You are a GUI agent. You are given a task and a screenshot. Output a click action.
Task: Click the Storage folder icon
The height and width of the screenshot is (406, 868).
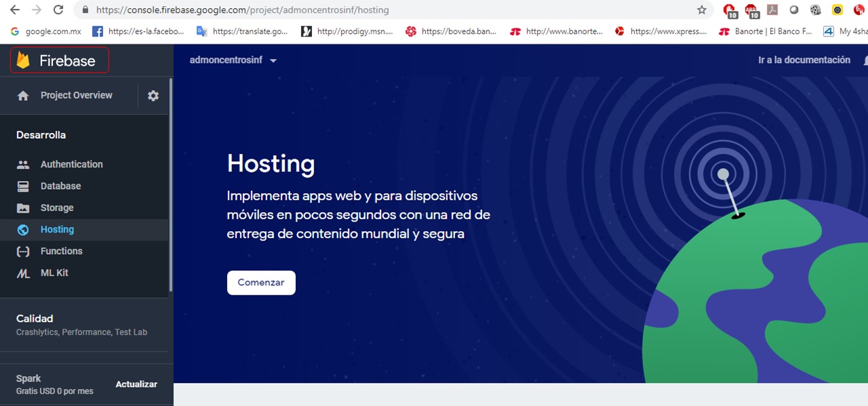coord(23,208)
